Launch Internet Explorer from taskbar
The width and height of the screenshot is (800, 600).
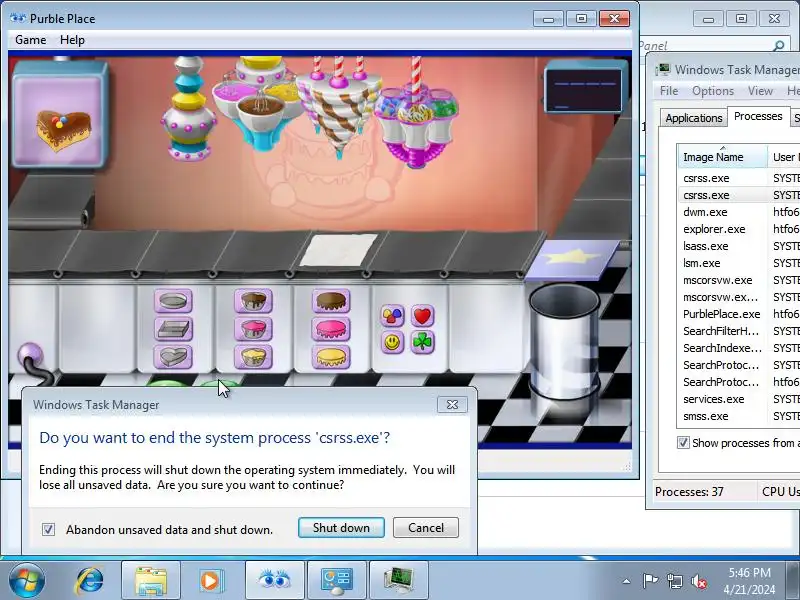click(x=89, y=581)
